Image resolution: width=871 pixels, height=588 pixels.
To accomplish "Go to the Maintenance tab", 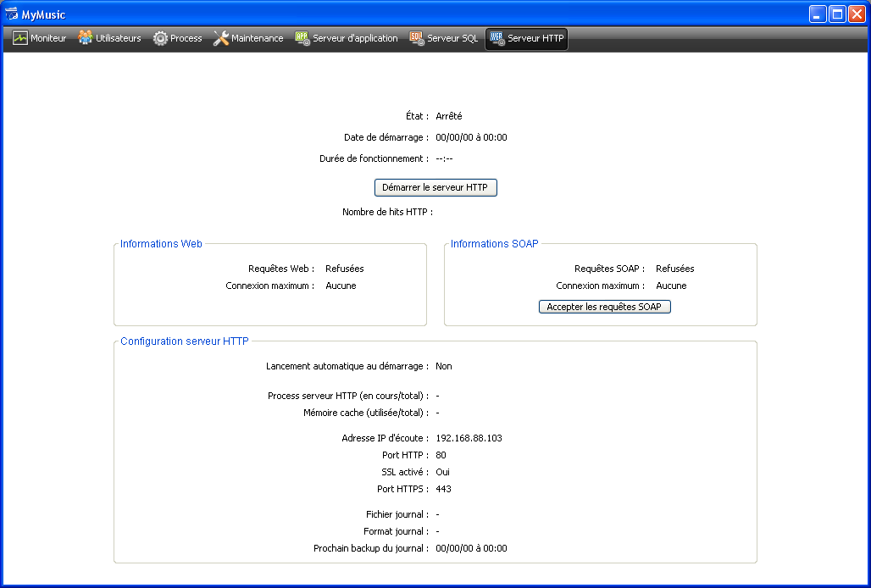I will (248, 38).
